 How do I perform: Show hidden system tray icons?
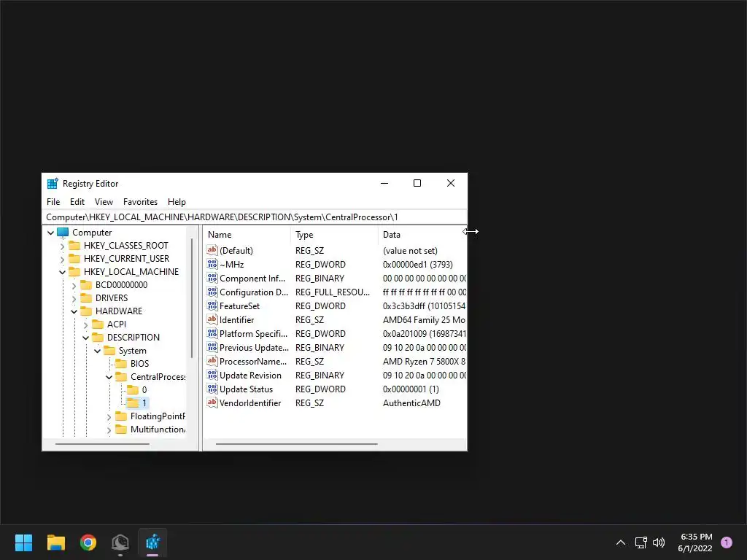[x=621, y=542]
